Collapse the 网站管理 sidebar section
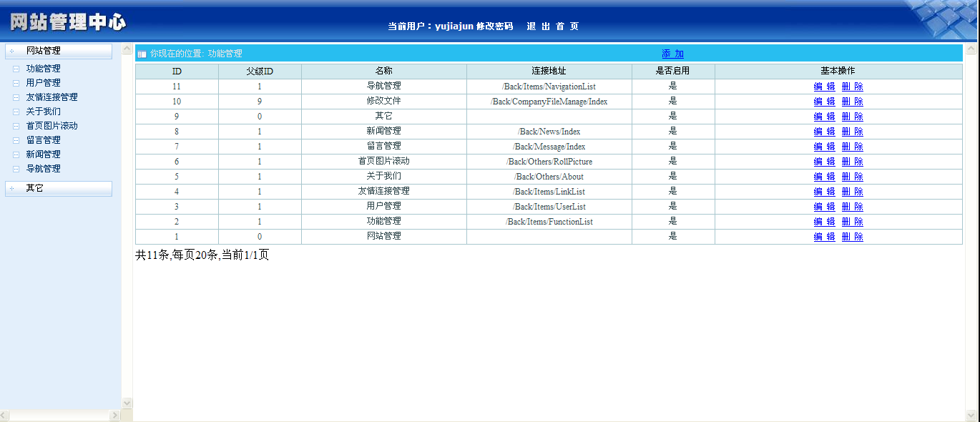Screen dimensions: 980x422 point(59,51)
